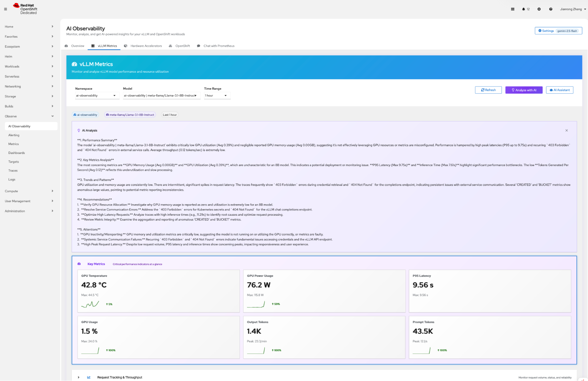This screenshot has height=381, width=588.
Task: Click the ai-observability namespace filter chip
Action: point(85,115)
